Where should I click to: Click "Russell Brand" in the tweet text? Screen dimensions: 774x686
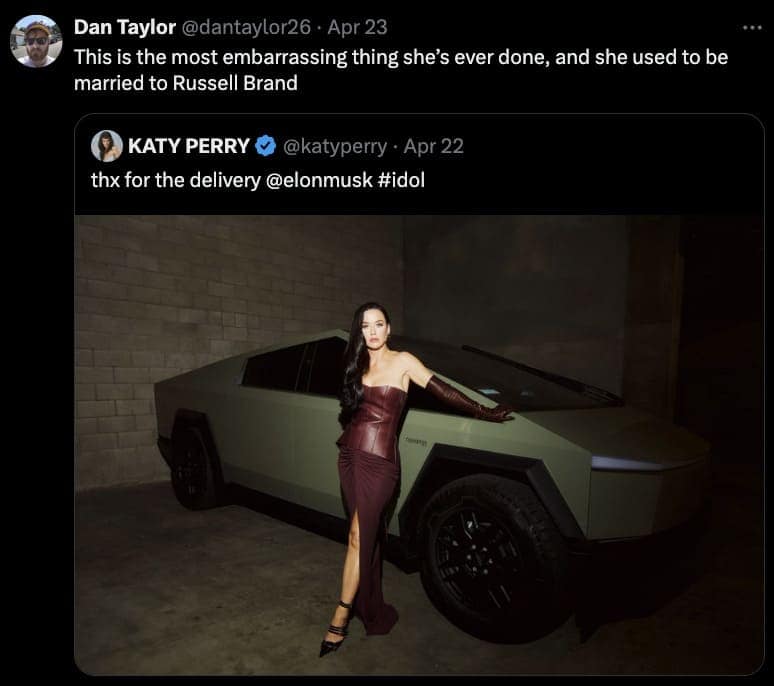(236, 83)
